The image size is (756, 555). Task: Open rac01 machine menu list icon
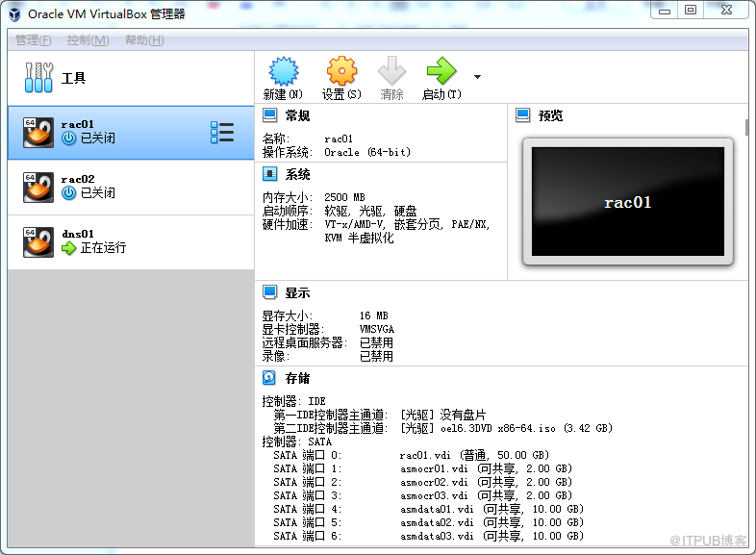pos(222,133)
